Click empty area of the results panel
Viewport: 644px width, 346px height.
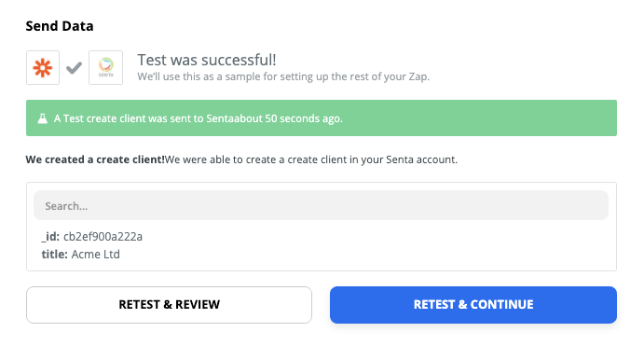[370, 245]
